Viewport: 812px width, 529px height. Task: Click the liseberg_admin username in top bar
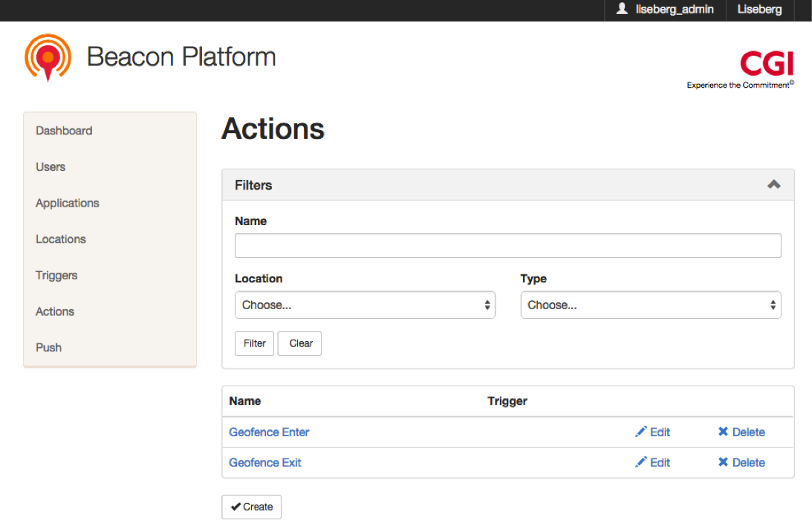(x=675, y=10)
